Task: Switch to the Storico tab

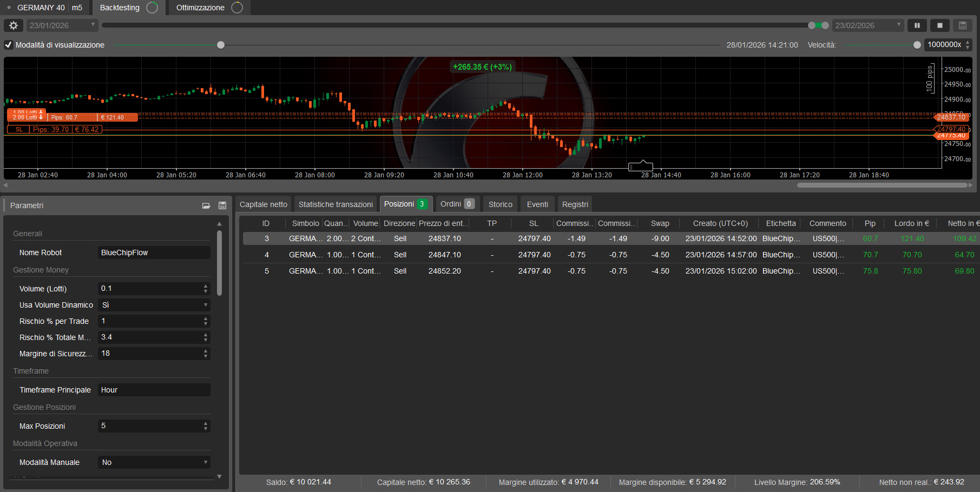Action: click(499, 204)
